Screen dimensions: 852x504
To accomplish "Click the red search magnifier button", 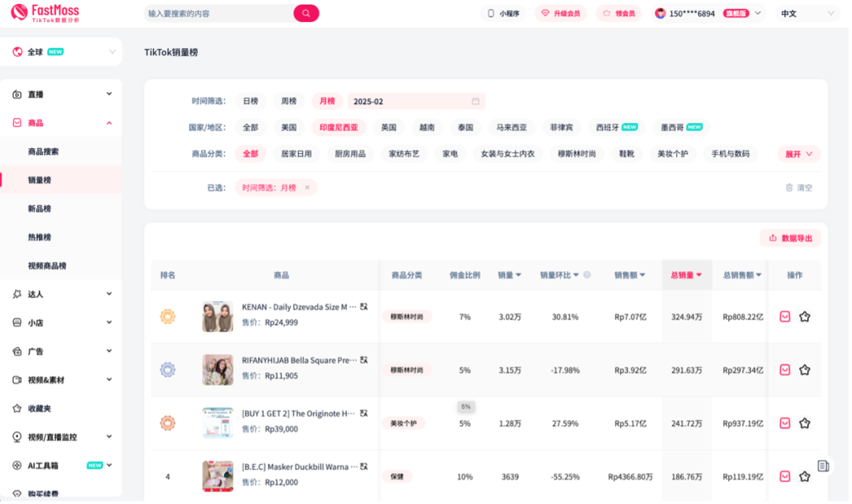I will click(x=306, y=13).
